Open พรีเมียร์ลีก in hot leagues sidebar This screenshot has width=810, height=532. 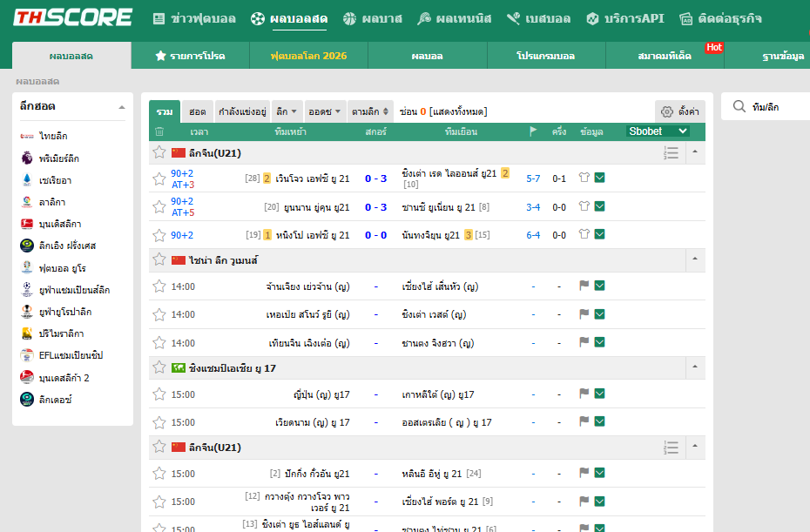click(x=59, y=158)
